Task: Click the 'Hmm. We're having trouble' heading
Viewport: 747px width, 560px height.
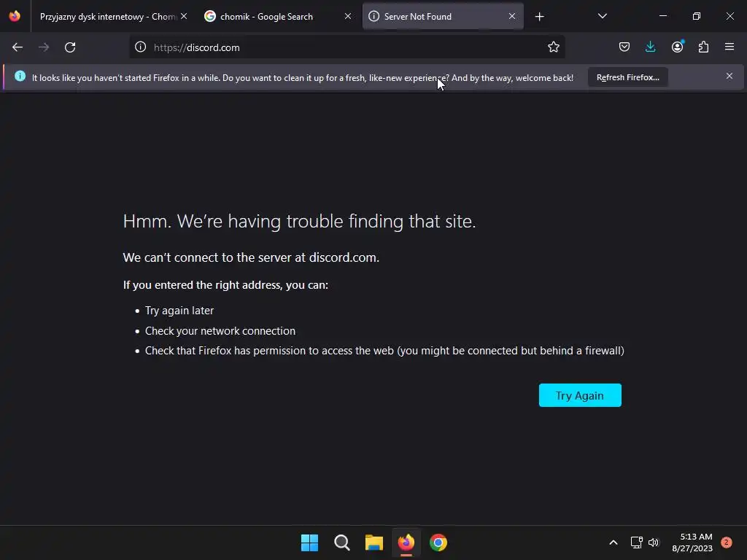Action: [x=299, y=222]
